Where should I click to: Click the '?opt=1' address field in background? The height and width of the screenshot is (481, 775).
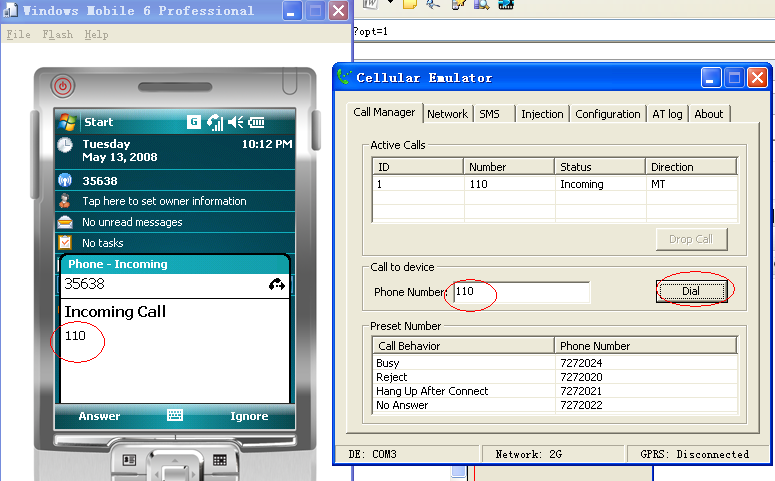click(x=563, y=31)
